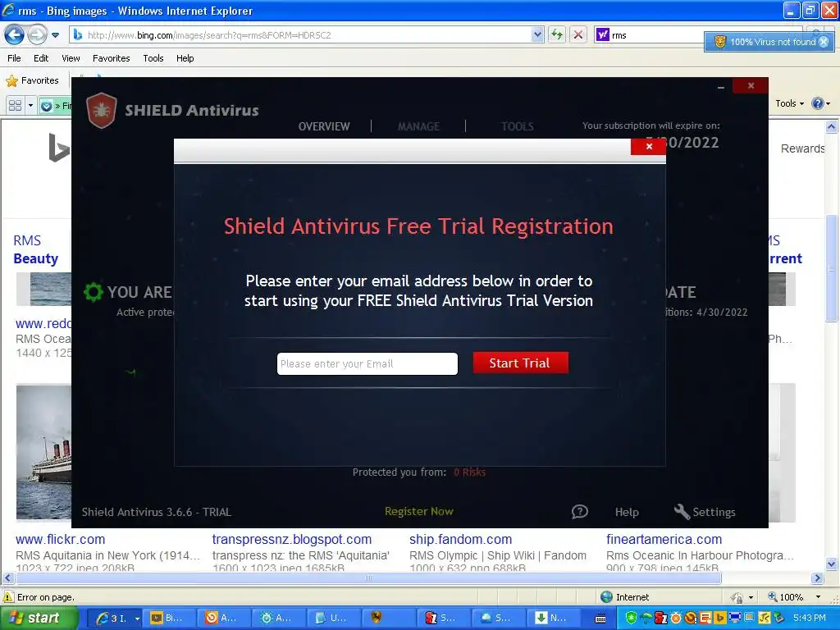Switch to the MANAGE tab in Shield Antivirus
This screenshot has width=840, height=630.
tap(418, 126)
